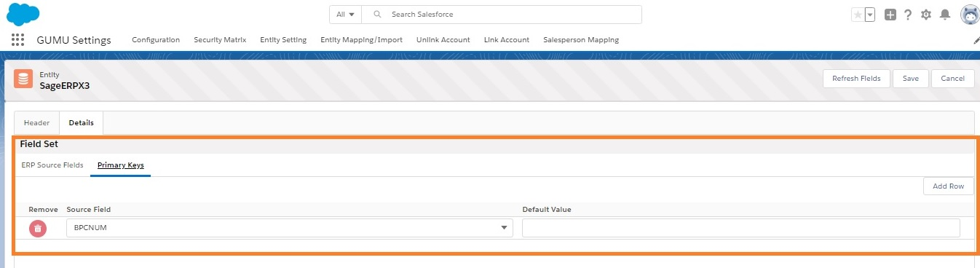Open the Link Account tab
980x268 pixels.
[507, 40]
